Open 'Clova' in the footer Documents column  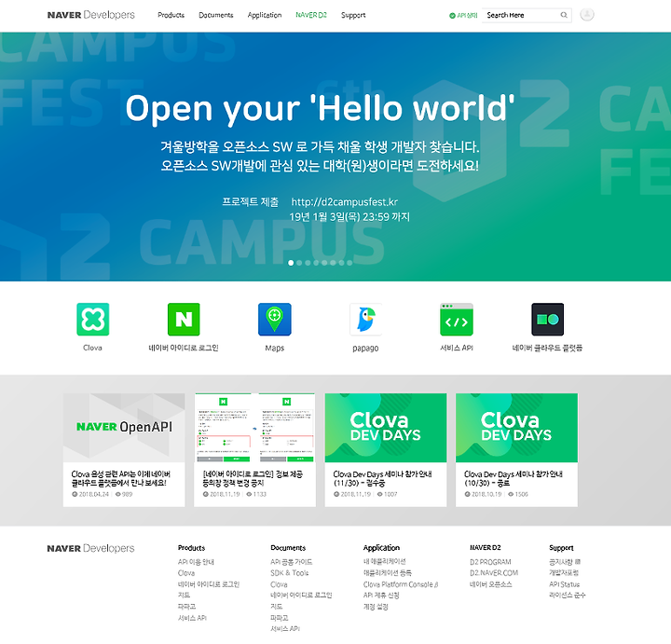click(x=279, y=584)
